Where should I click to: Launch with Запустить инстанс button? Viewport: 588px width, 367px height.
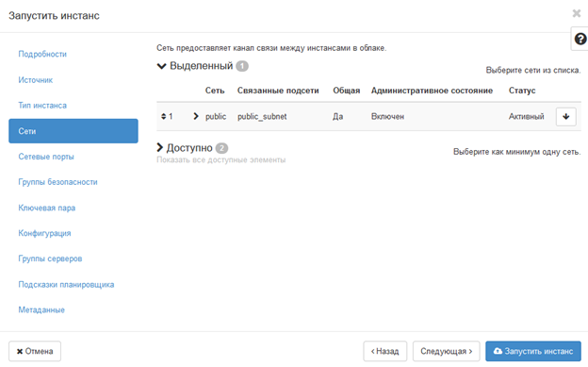pos(533,351)
